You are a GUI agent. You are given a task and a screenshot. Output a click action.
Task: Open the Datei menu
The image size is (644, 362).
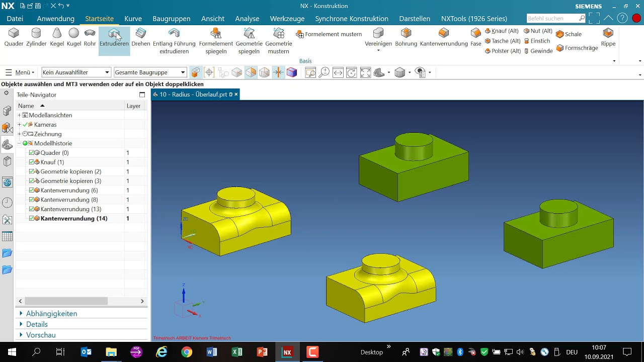(15, 19)
